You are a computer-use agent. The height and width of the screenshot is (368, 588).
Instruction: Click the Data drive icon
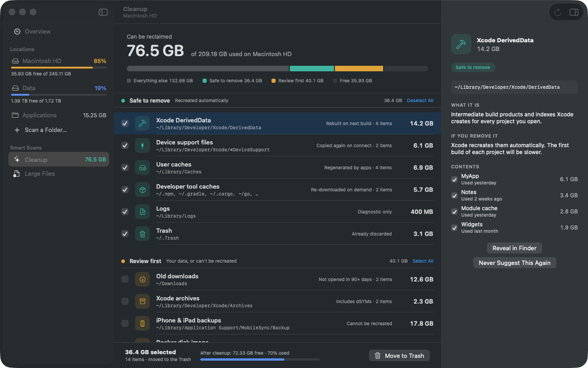click(x=15, y=88)
